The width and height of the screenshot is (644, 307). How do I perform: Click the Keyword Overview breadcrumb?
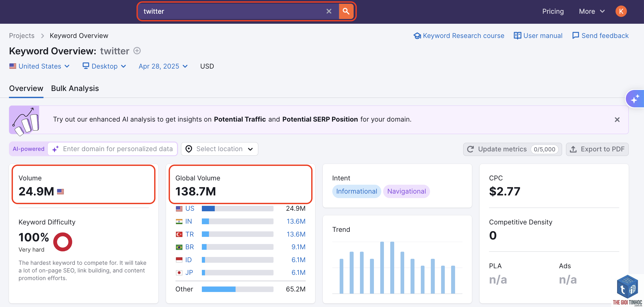pyautogui.click(x=79, y=36)
